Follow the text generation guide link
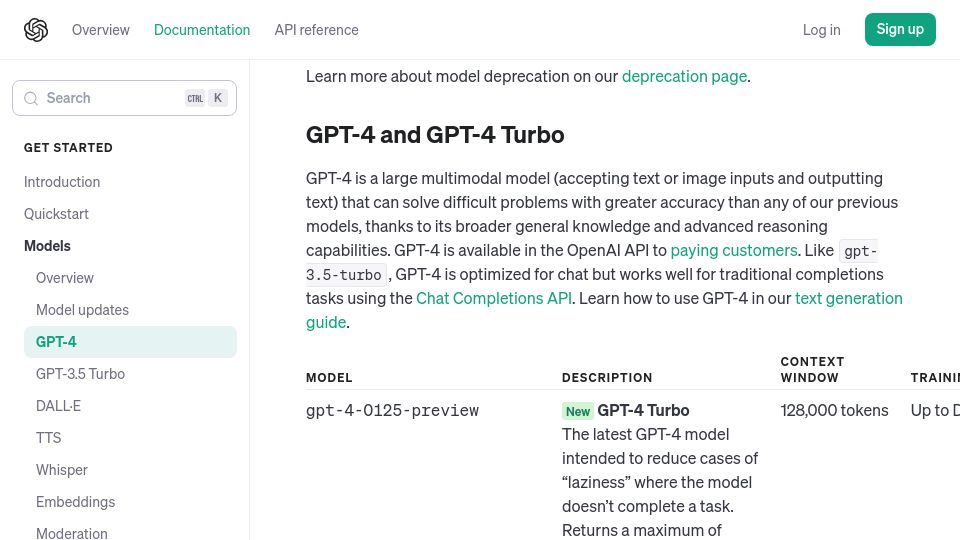960x540 pixels. [849, 298]
